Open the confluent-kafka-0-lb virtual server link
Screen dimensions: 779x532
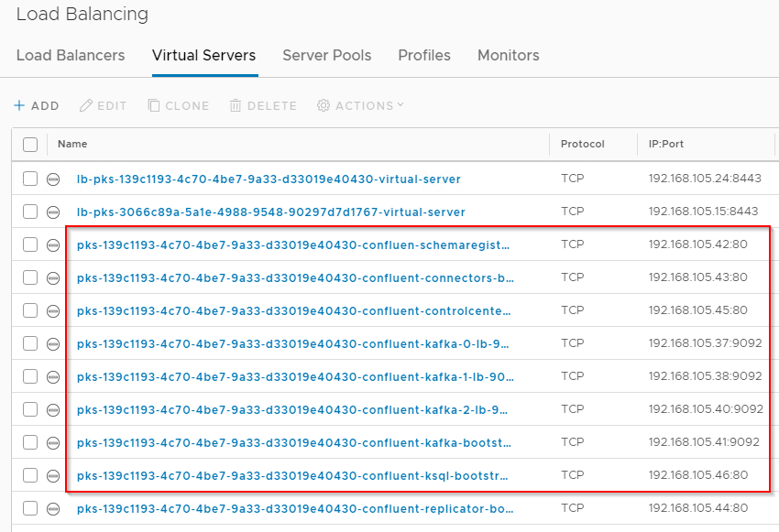pyautogui.click(x=292, y=344)
